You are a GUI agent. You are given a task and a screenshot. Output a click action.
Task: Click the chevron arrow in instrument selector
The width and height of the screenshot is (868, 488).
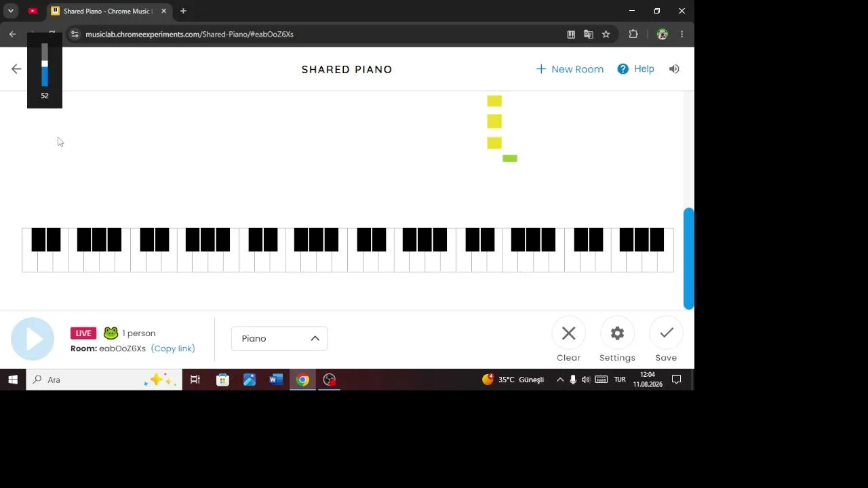[315, 339]
